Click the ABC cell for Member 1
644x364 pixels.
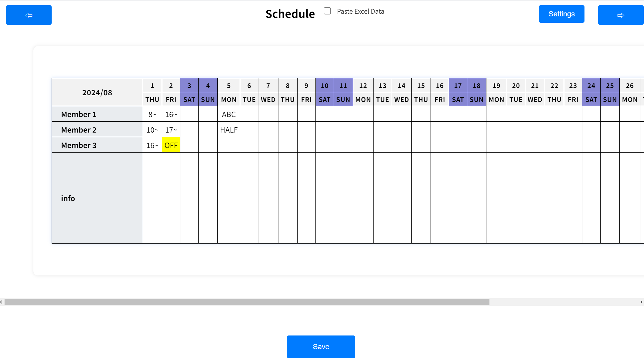(x=229, y=114)
